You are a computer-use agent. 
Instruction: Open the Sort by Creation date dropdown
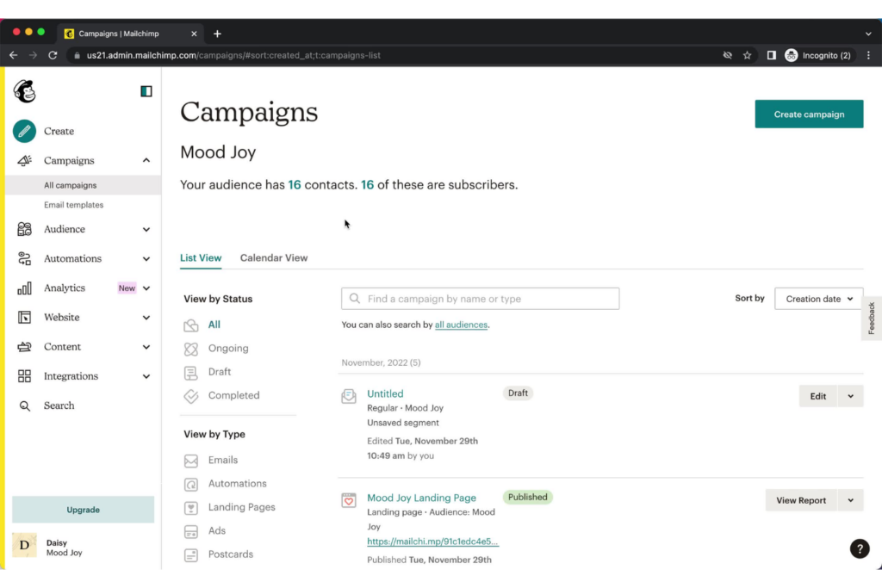click(x=818, y=299)
